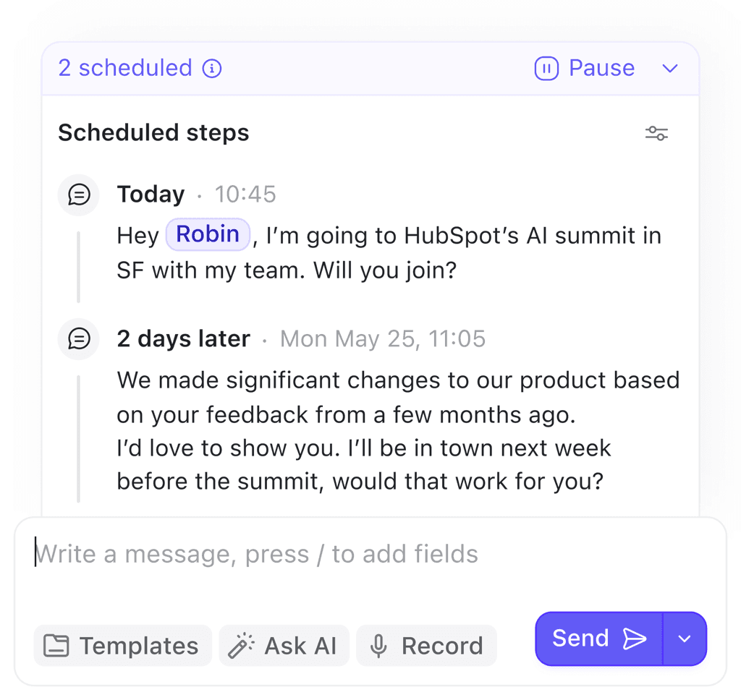Click the pause icon beside Pause label
The image size is (741, 700).
click(x=546, y=68)
